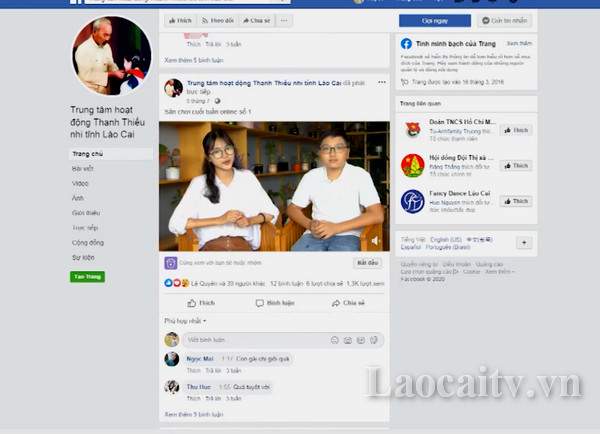Select Giới thiệu in the left sidebar
Viewport: 600px width, 434px height.
click(x=86, y=213)
